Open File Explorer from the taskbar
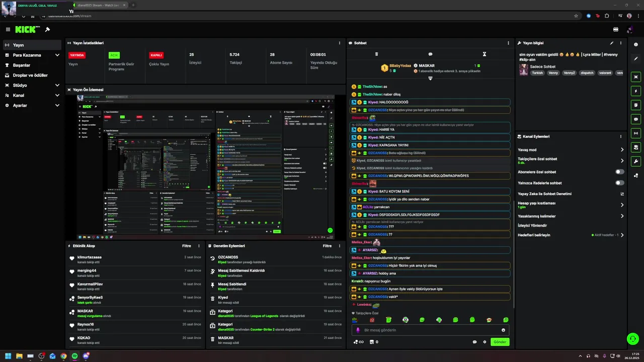644x362 pixels. point(19,356)
